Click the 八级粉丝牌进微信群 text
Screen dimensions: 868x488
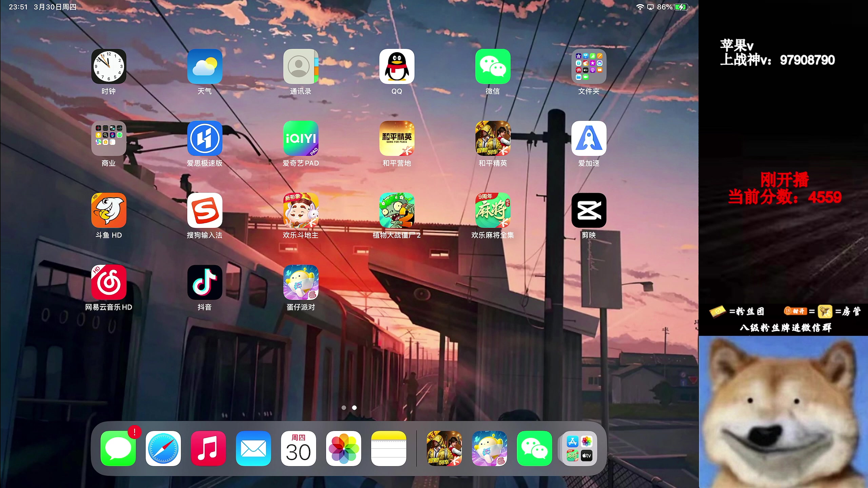(x=786, y=328)
